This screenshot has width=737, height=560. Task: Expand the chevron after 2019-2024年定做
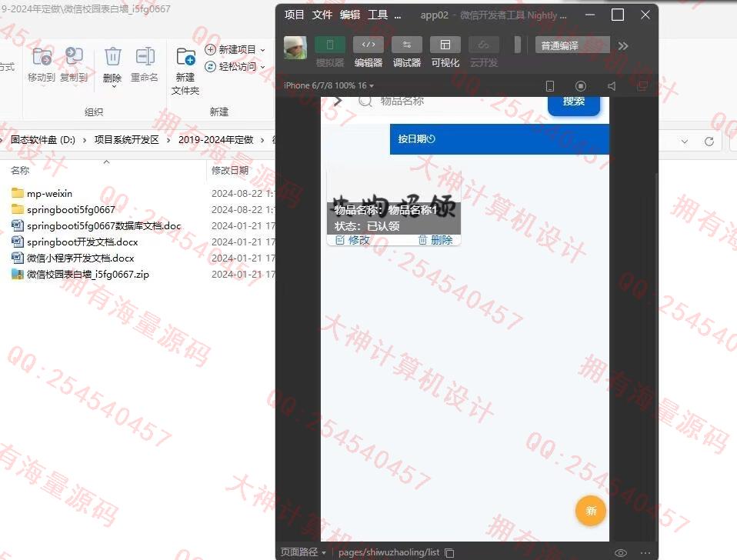click(x=262, y=140)
